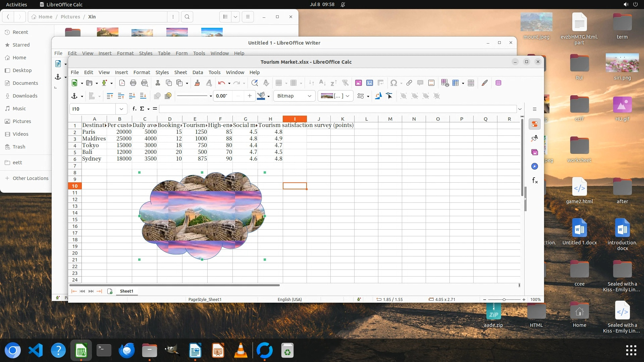Open the sidebar Navigator compass icon
The height and width of the screenshot is (362, 644).
click(x=535, y=166)
